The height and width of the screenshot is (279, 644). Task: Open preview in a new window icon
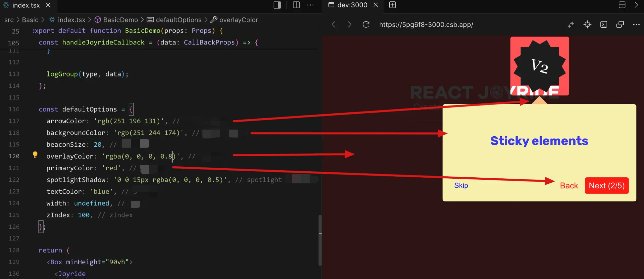coord(620,25)
